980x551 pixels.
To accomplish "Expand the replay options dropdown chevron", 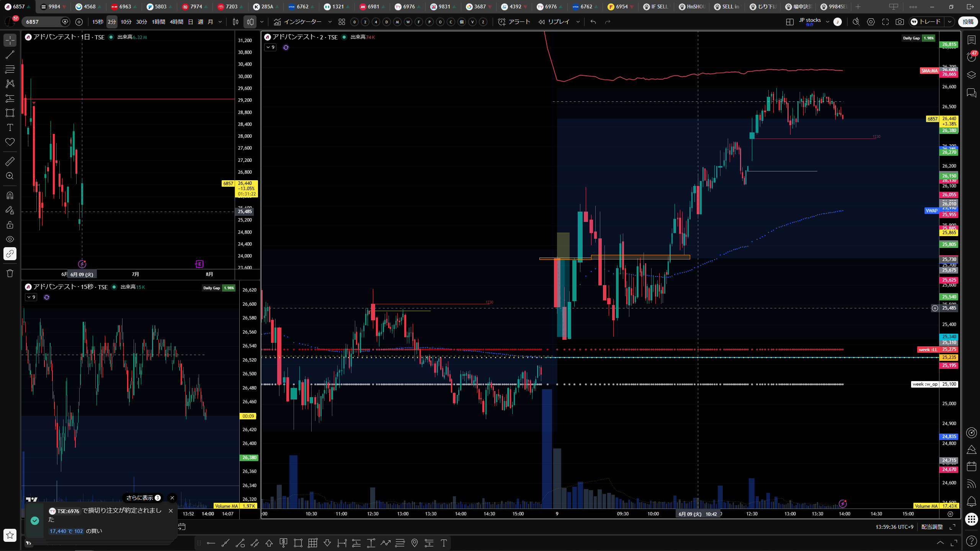I will click(578, 22).
